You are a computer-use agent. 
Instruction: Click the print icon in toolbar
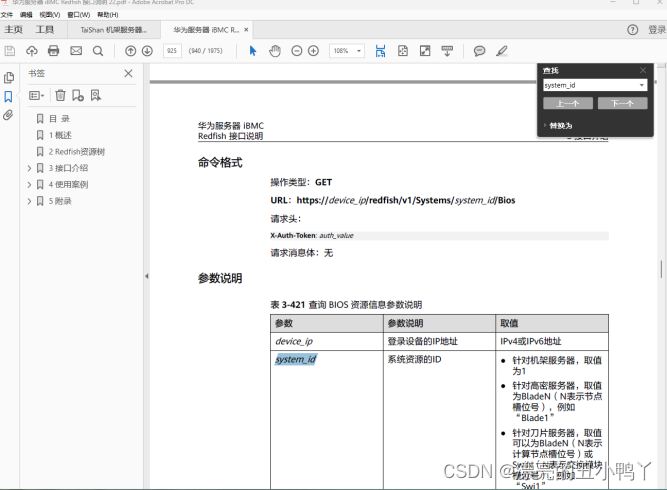(x=54, y=51)
